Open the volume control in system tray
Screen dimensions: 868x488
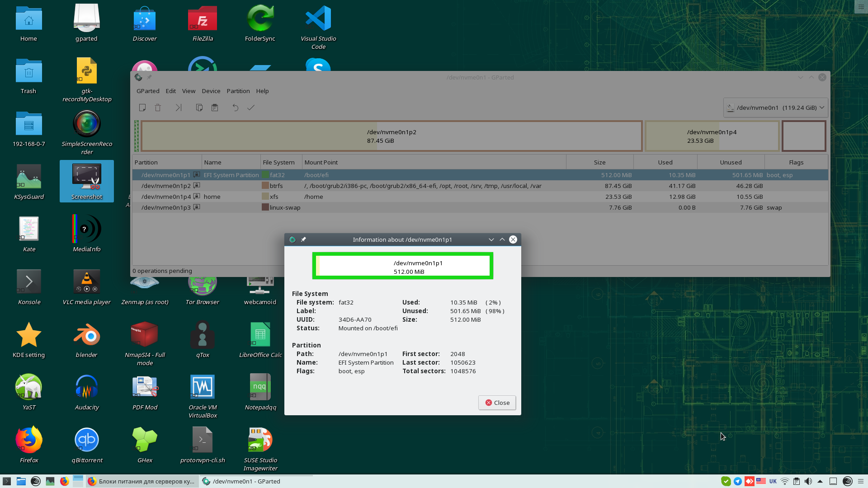click(808, 481)
